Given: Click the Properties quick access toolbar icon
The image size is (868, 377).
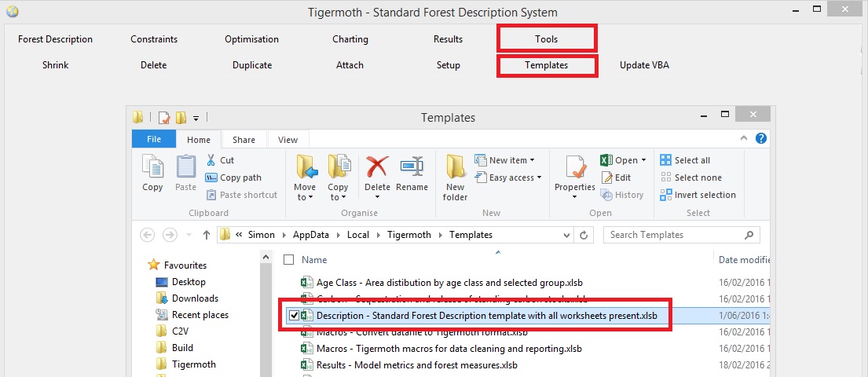Looking at the screenshot, I should point(164,117).
